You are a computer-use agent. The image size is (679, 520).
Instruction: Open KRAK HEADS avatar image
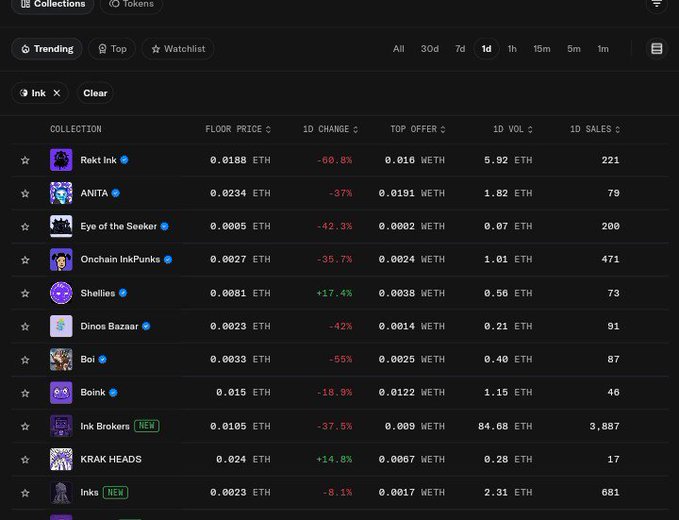pyautogui.click(x=61, y=459)
